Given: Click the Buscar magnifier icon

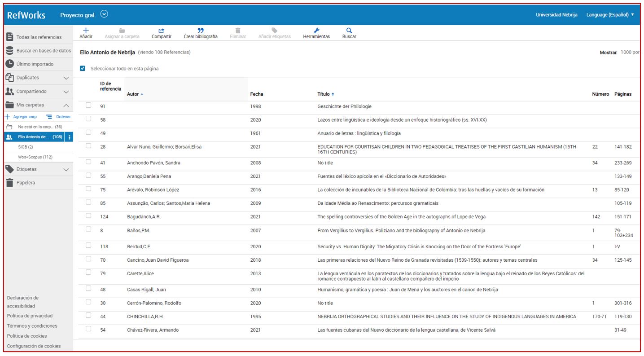Looking at the screenshot, I should (x=349, y=31).
